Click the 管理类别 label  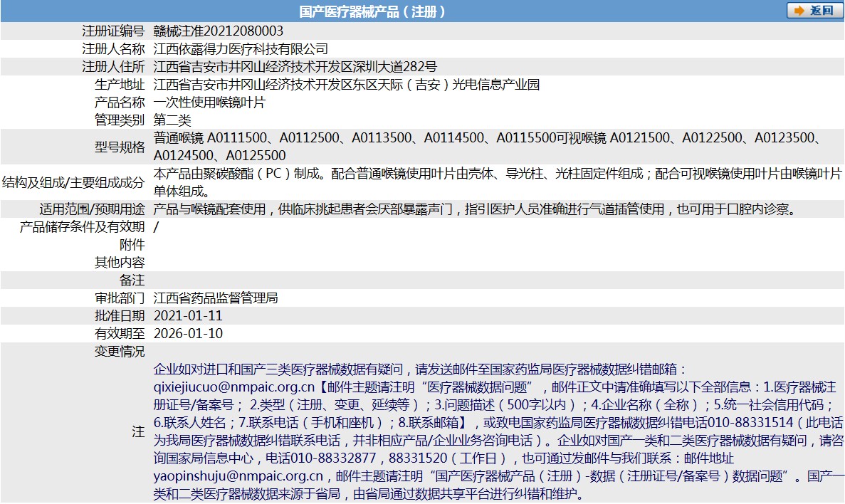(120, 120)
